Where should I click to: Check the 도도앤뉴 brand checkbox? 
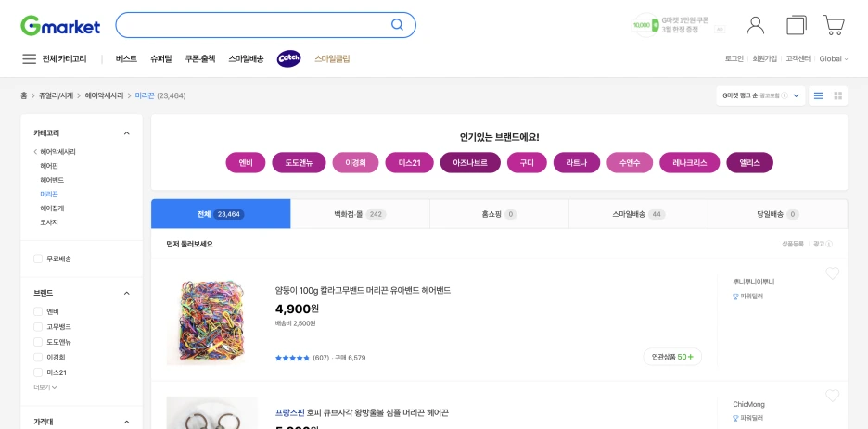tap(38, 342)
